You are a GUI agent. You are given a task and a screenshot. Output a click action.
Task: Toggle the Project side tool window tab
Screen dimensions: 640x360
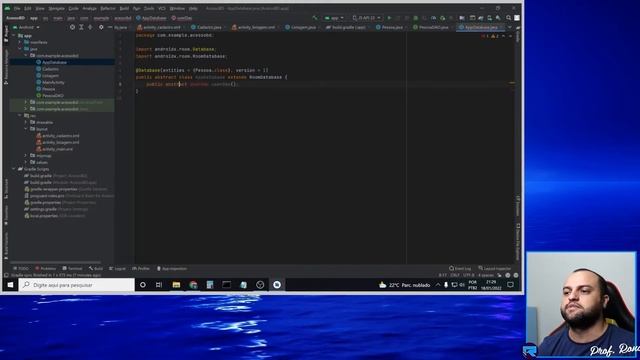(x=6, y=33)
